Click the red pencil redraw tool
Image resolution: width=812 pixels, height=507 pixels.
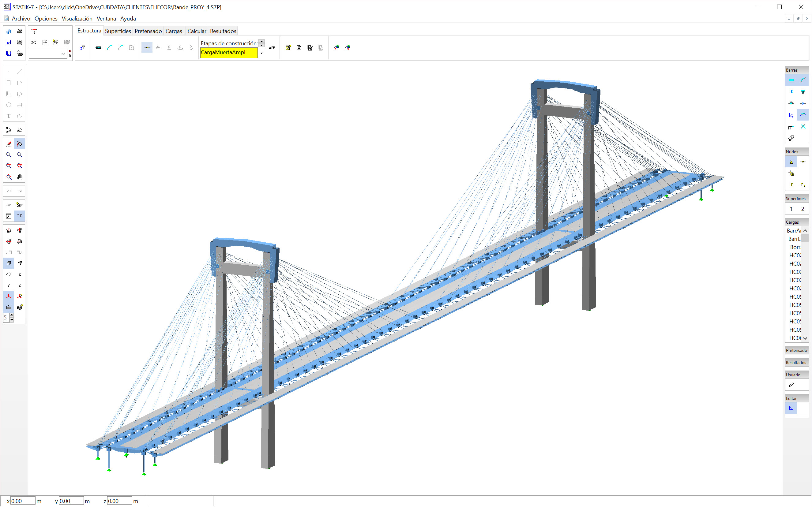9,144
